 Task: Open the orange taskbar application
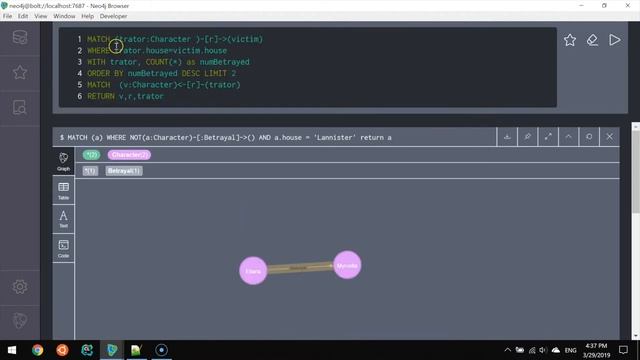click(x=62, y=350)
